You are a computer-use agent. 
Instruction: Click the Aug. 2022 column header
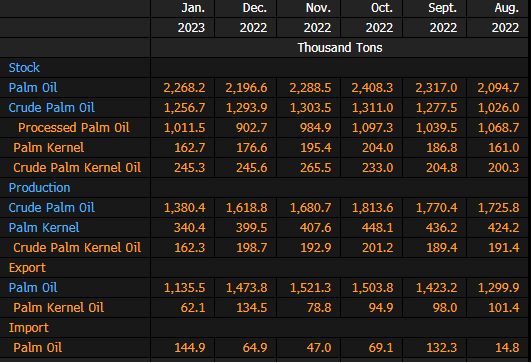(506, 18)
